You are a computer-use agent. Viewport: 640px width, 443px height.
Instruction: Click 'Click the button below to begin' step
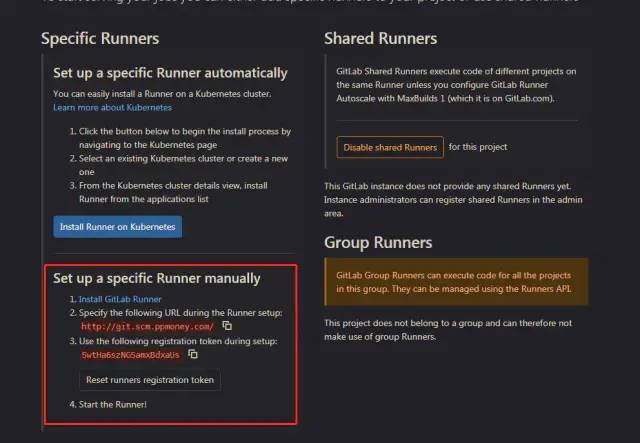coord(184,138)
